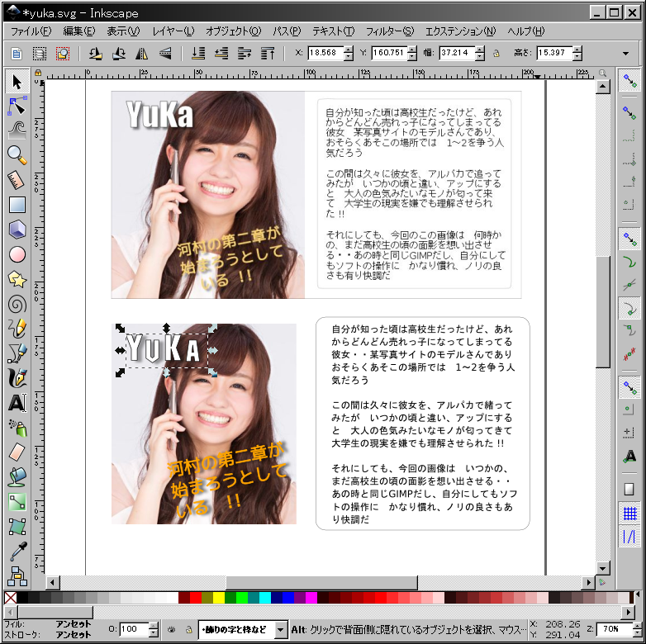Decrease Y position stepper
Image resolution: width=646 pixels, height=644 pixels.
pyautogui.click(x=412, y=57)
